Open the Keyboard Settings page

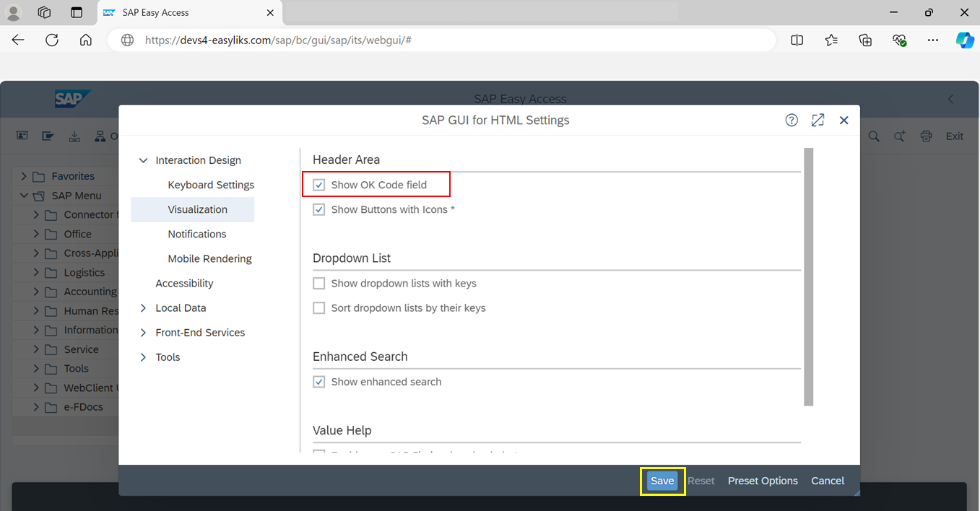210,184
